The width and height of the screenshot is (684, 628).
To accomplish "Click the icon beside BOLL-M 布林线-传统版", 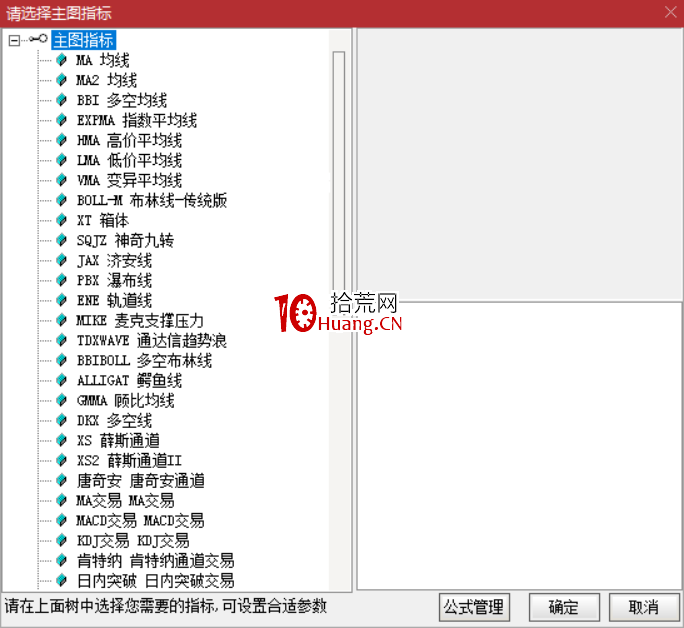I will coord(62,200).
